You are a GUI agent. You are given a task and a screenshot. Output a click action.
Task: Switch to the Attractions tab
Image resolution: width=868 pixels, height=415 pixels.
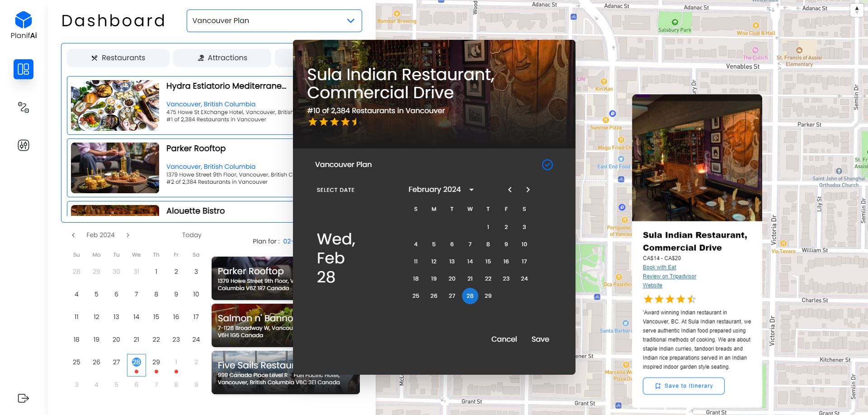click(222, 58)
